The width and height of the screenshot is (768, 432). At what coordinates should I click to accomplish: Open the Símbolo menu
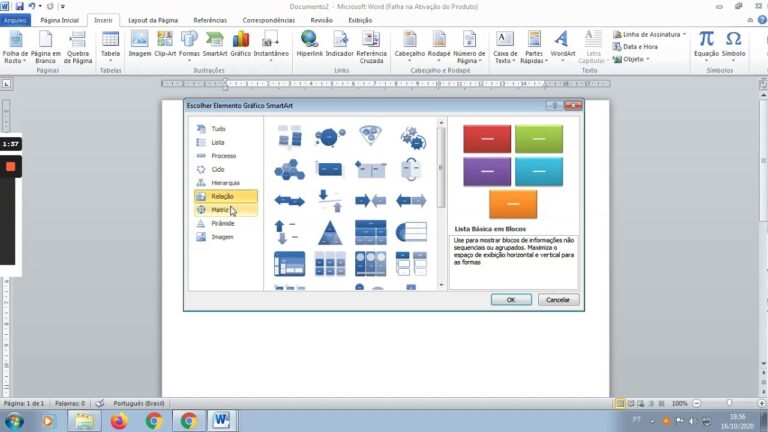coord(733,47)
